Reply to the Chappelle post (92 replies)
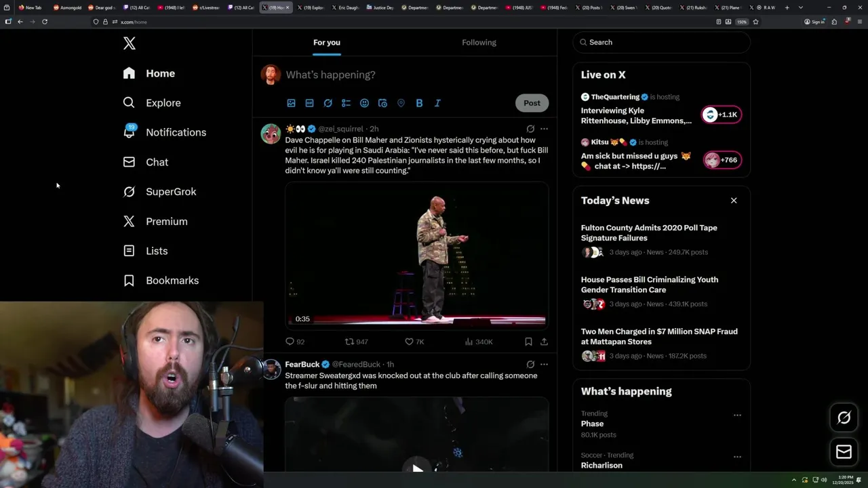Viewport: 868px width, 488px height. [x=295, y=342]
